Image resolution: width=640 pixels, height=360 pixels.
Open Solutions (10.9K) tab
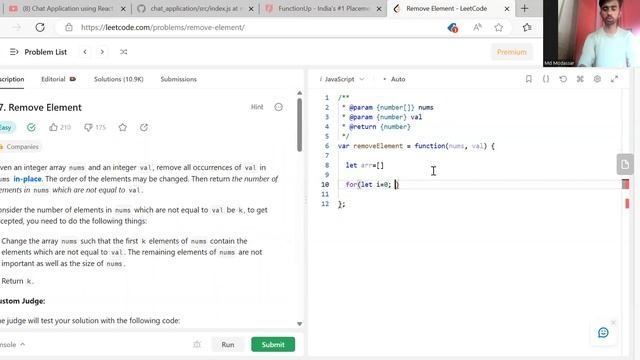119,79
